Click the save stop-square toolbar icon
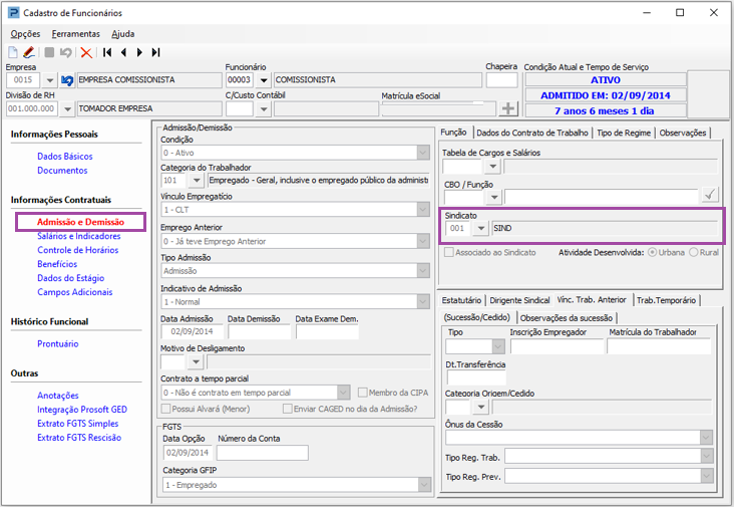Screen dimensions: 734x507 tap(49, 52)
